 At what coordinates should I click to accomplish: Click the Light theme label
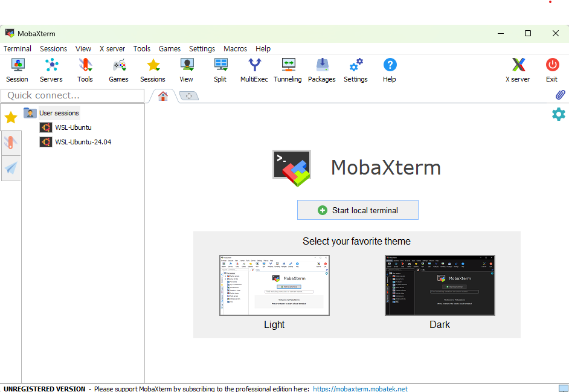click(274, 324)
